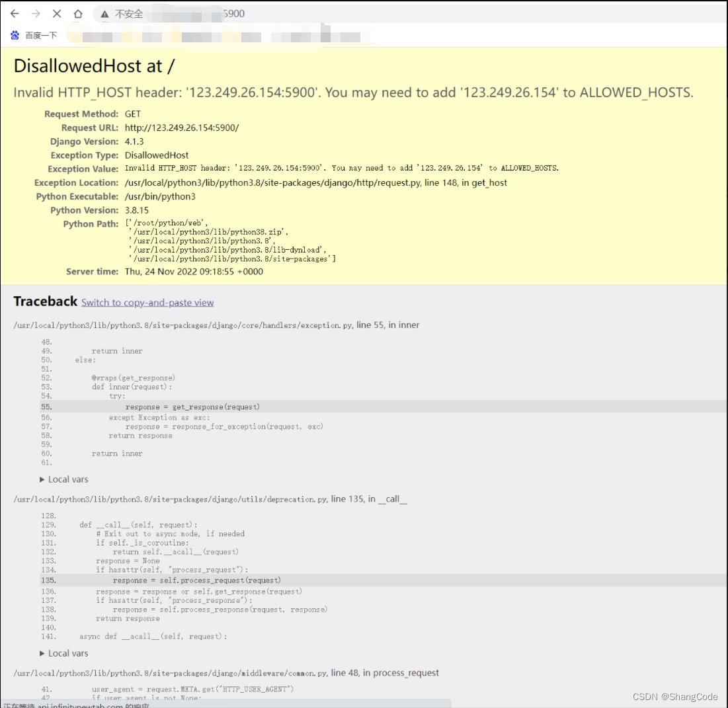Expand Local vars under the deprecation.py frame
The height and width of the screenshot is (708, 728).
tap(63, 653)
